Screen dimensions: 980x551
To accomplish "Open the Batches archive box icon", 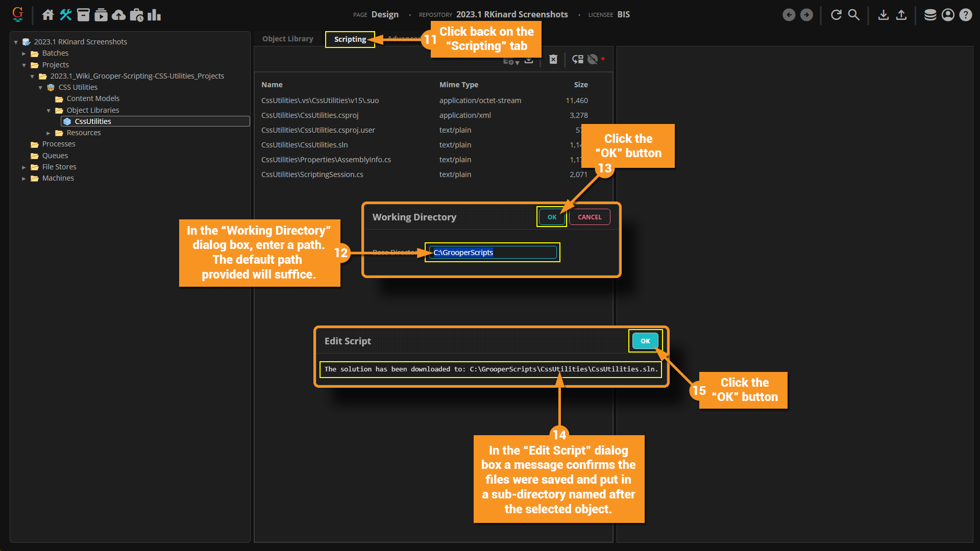I will (x=83, y=15).
